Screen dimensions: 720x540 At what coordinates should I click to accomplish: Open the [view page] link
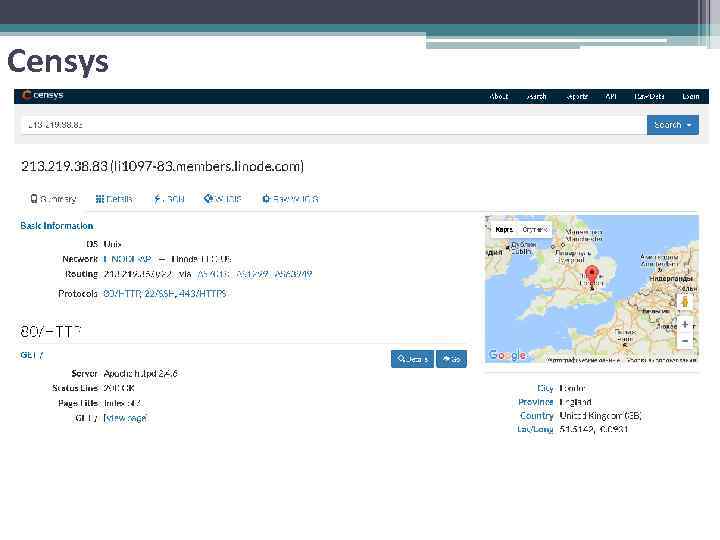coord(125,418)
